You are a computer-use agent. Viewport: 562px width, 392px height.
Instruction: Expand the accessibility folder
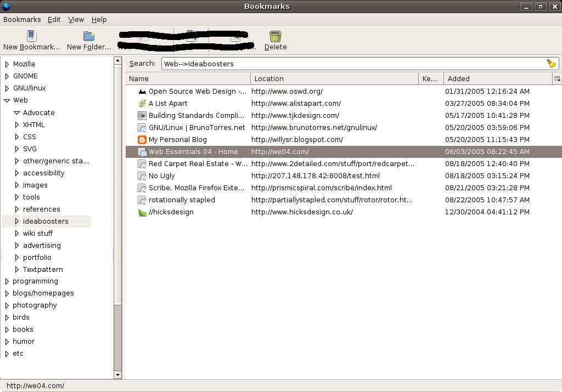[17, 173]
